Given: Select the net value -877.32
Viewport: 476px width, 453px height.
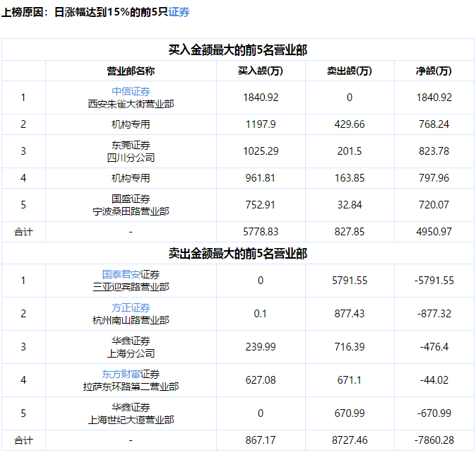Looking at the screenshot, I should coord(434,314).
